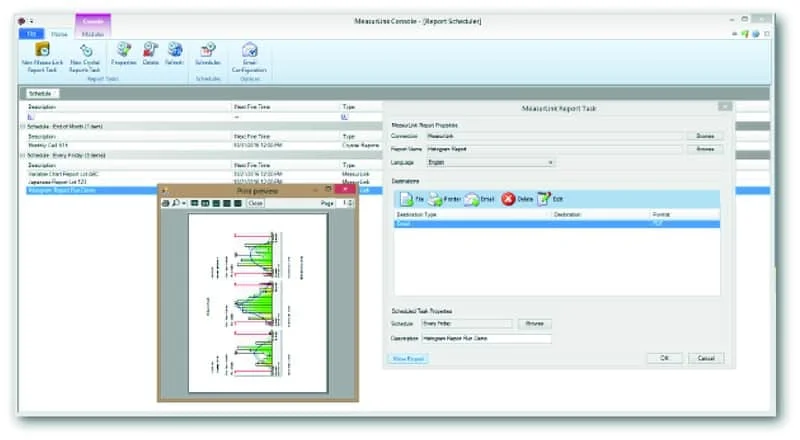
Task: Open Email Configuration options
Action: [x=249, y=57]
